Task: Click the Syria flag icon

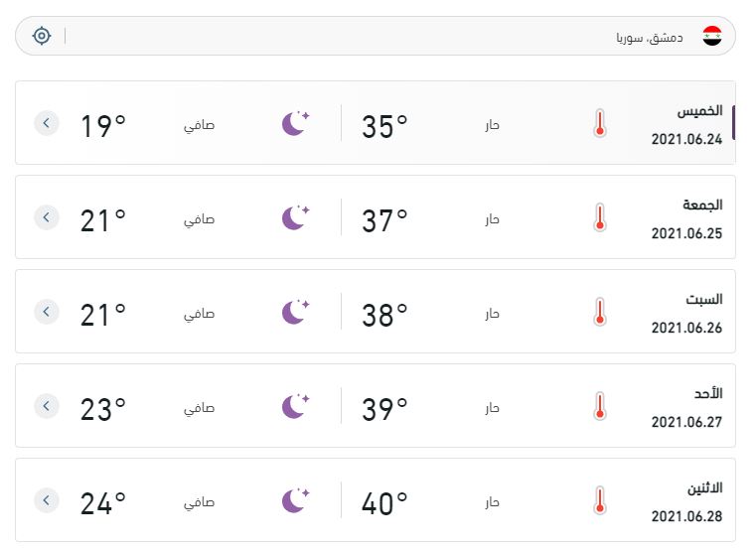Action: tap(712, 36)
